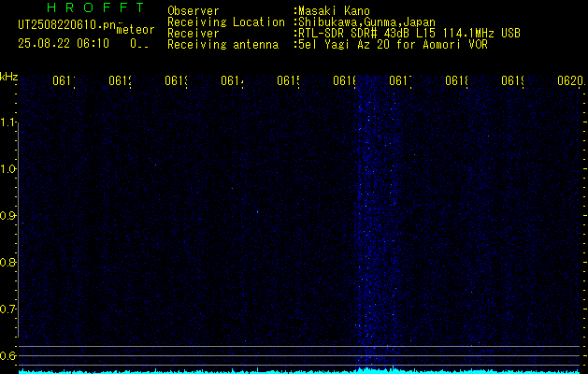Select the UT2508220610 filename text
The height and width of the screenshot is (374, 588).
(x=66, y=24)
